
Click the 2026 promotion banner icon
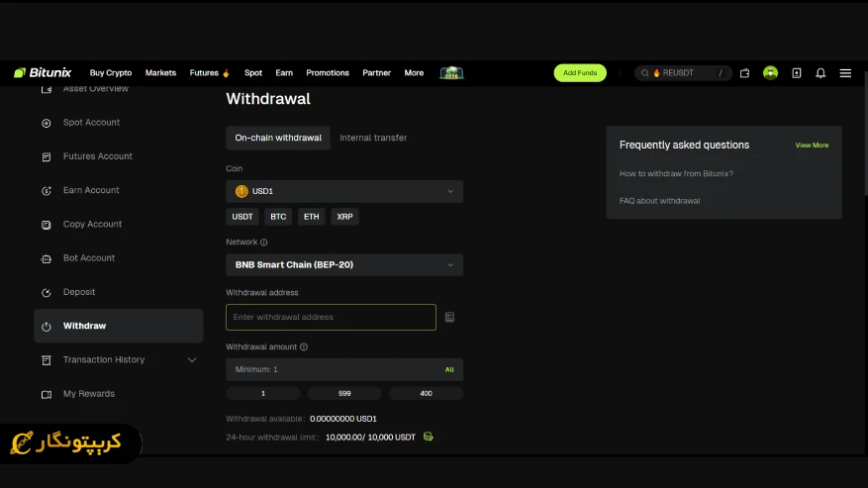click(451, 72)
